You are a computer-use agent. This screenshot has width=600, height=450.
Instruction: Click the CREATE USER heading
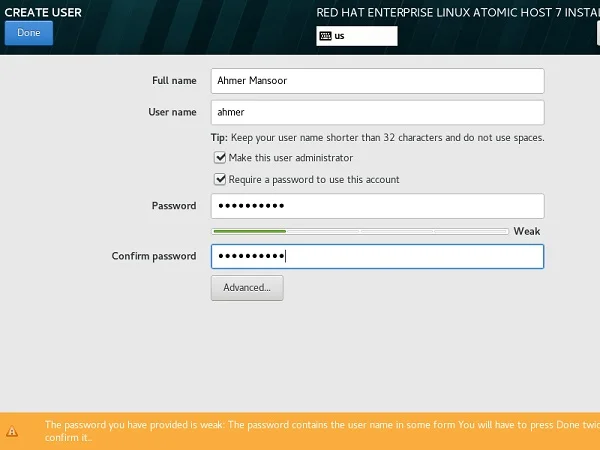point(43,12)
